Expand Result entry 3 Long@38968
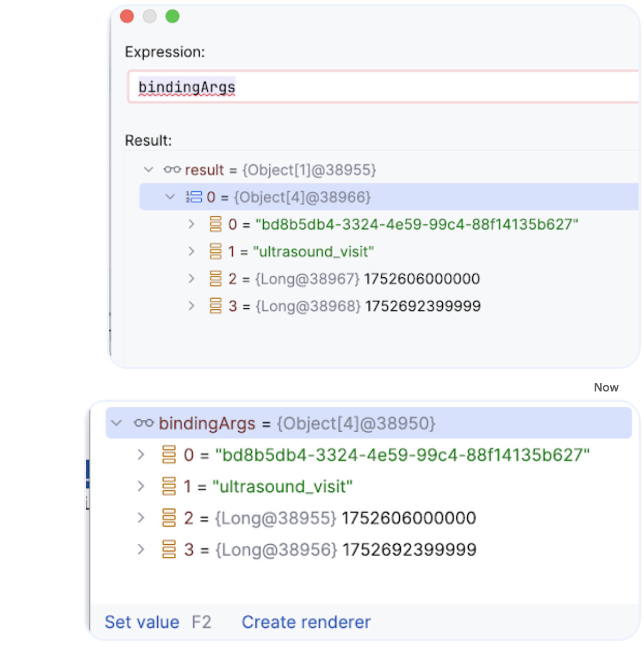 (191, 306)
